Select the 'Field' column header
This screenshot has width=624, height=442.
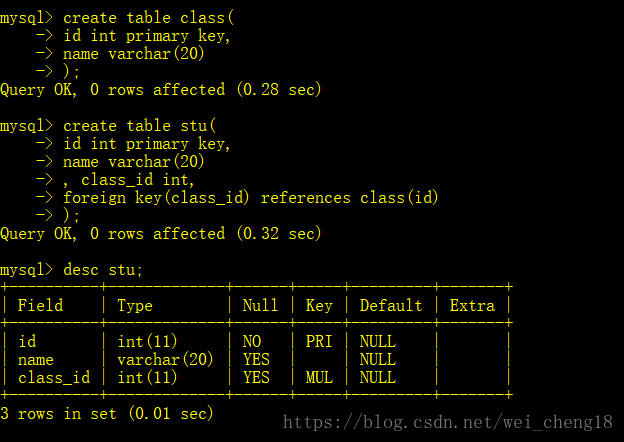40,305
